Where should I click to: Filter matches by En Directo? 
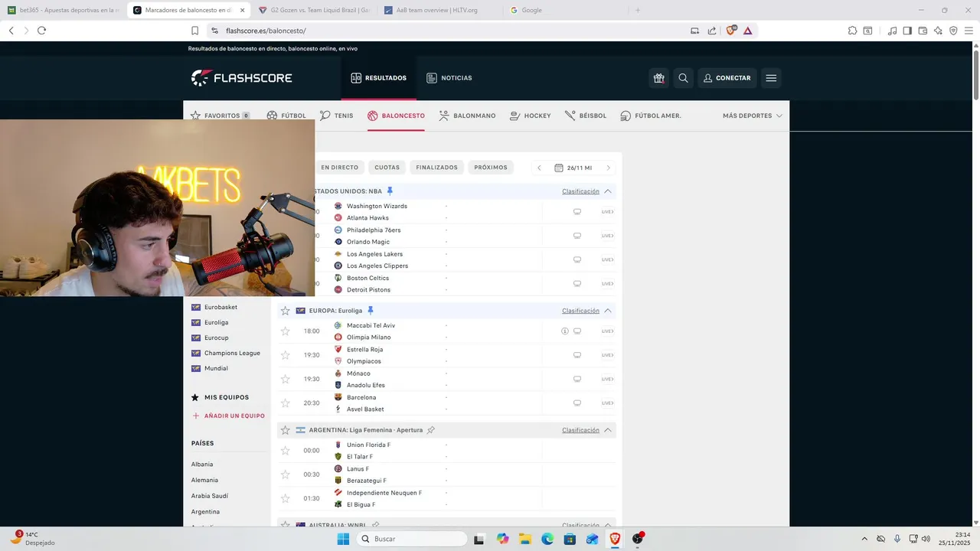coord(339,168)
